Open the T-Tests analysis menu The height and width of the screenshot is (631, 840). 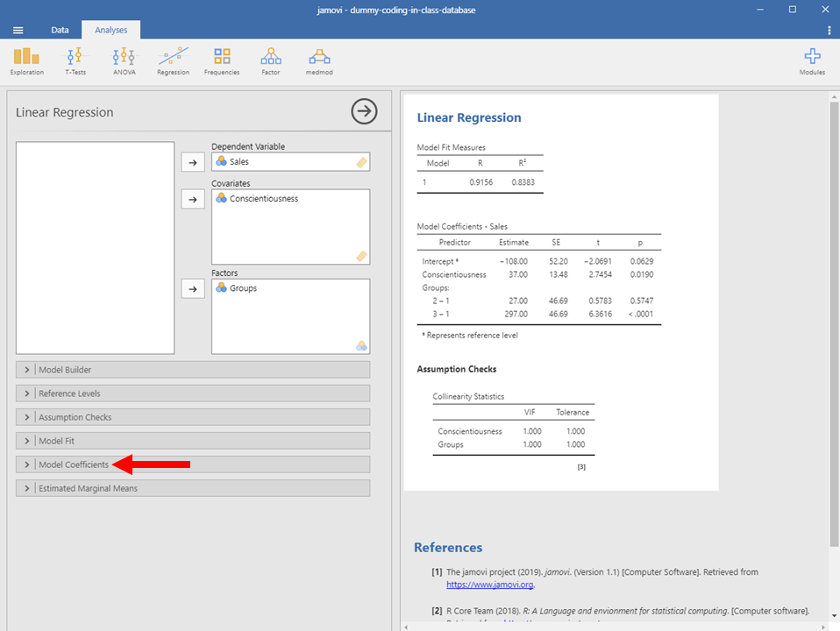(x=75, y=60)
